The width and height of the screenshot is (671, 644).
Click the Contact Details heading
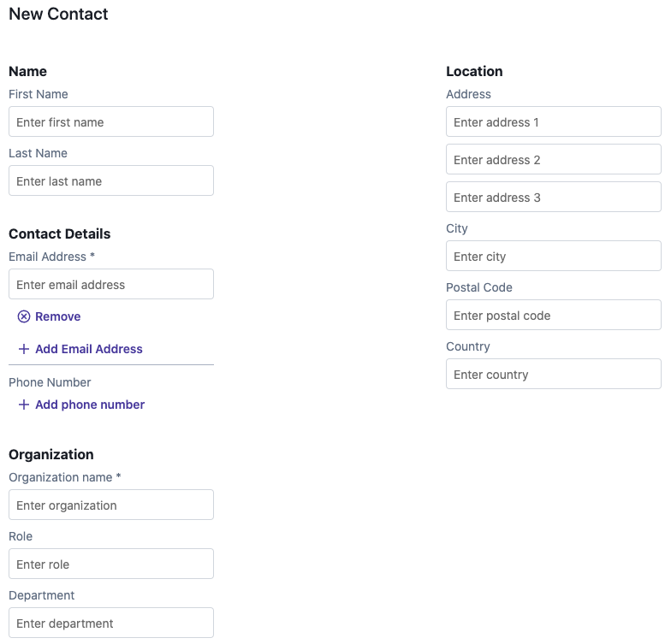coord(60,234)
